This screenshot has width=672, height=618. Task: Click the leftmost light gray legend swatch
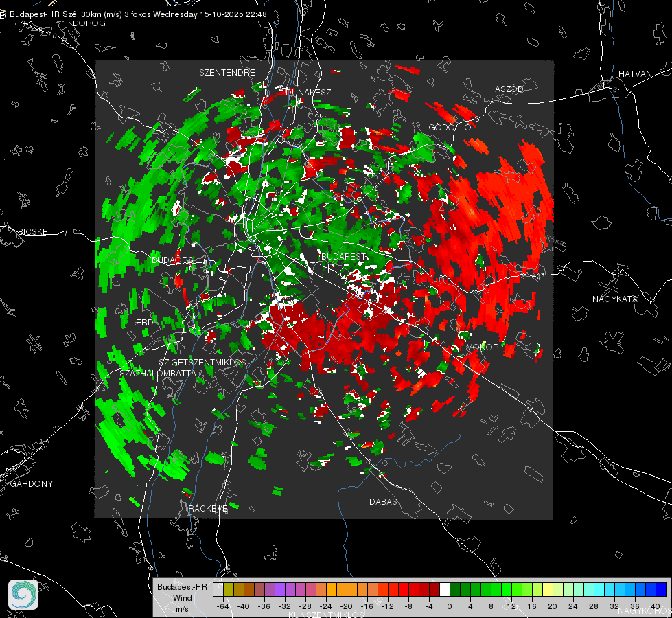(x=218, y=590)
